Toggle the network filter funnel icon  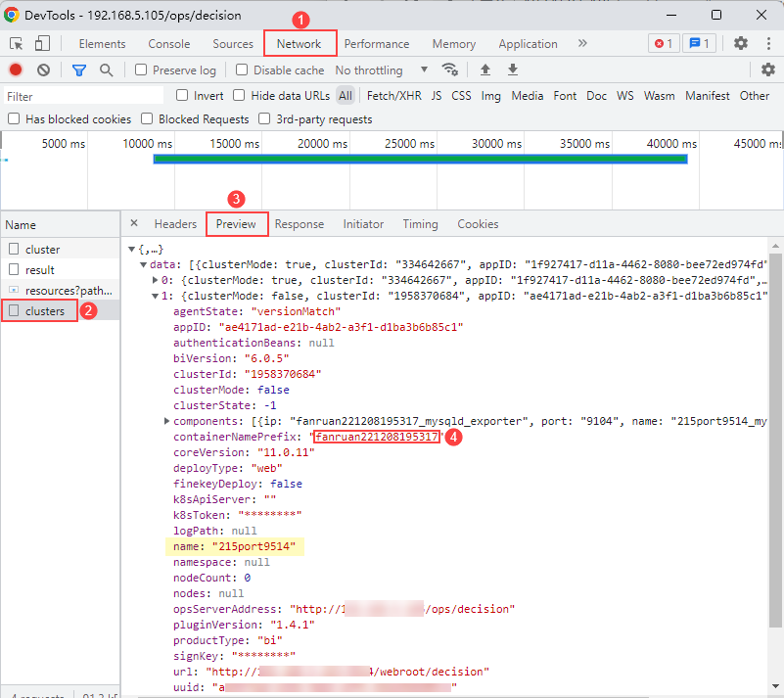[79, 70]
